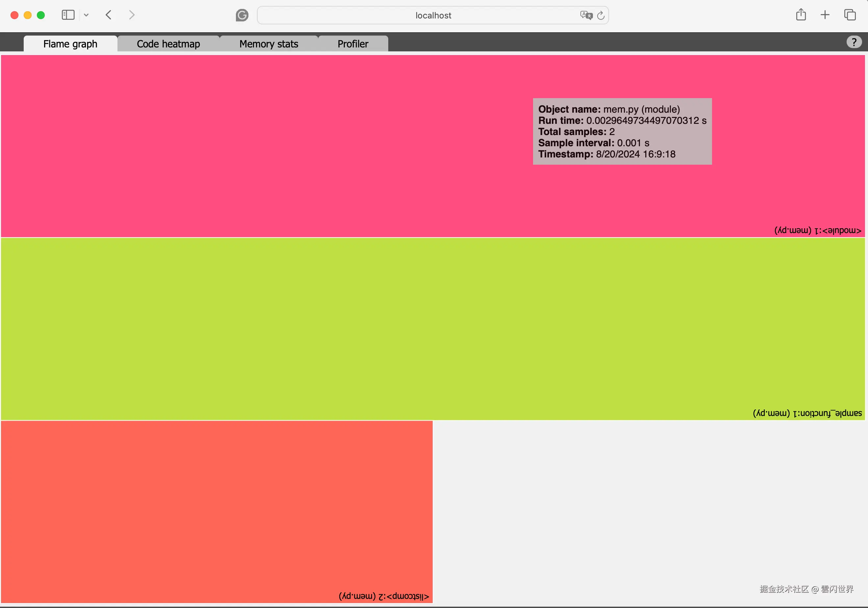
Task: Open the Share menu icon
Action: pyautogui.click(x=801, y=15)
